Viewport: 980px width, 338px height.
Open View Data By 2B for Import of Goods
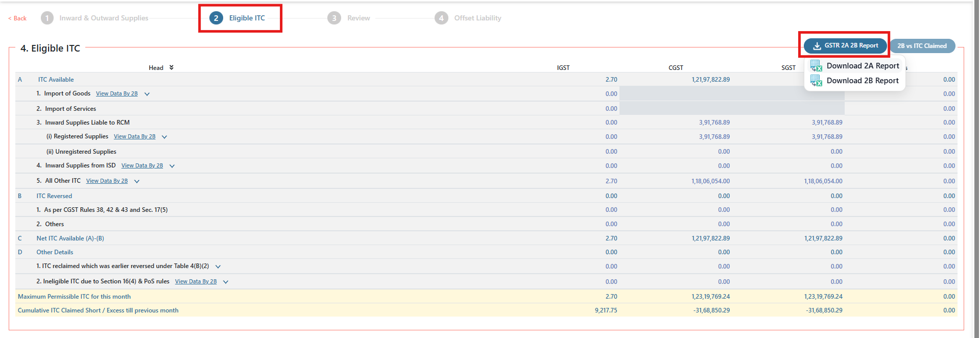point(116,94)
